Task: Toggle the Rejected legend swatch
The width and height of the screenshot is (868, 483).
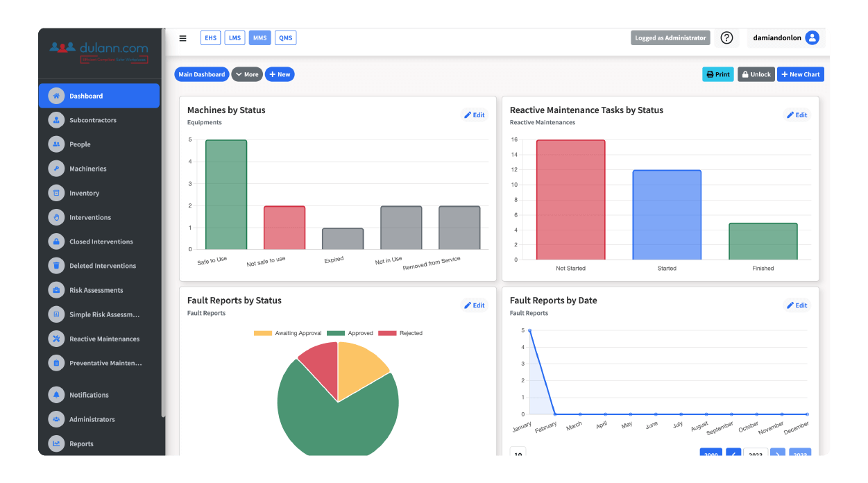Action: [387, 333]
